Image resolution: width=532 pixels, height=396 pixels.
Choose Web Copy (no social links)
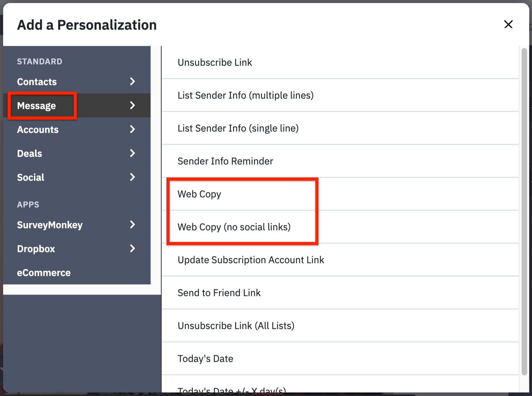coord(234,227)
